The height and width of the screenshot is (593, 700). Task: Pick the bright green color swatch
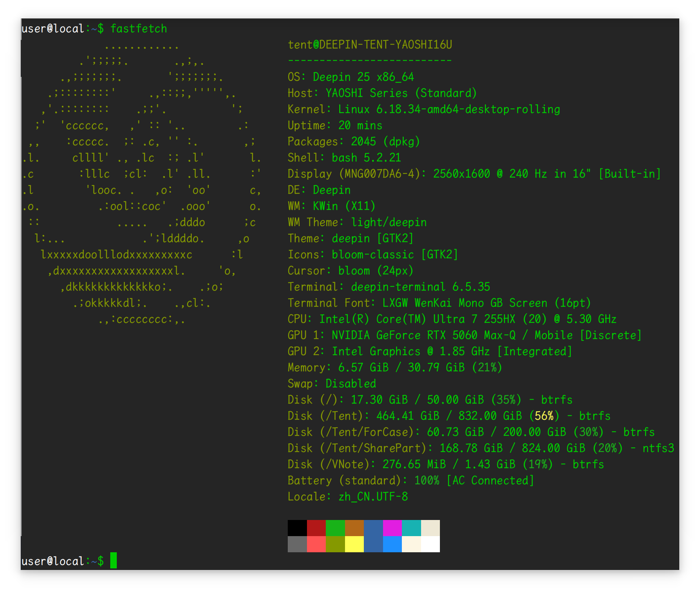coord(335,528)
